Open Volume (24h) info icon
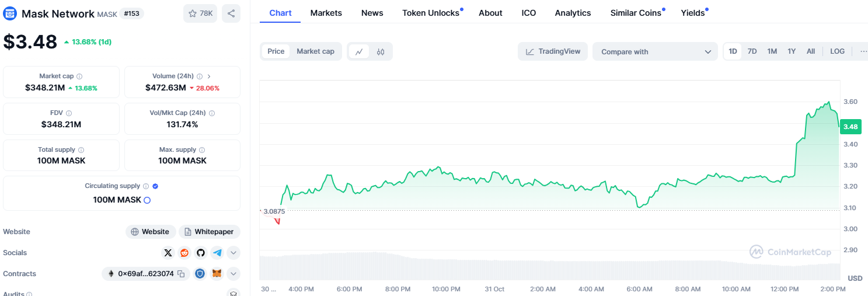The image size is (868, 296). 200,76
